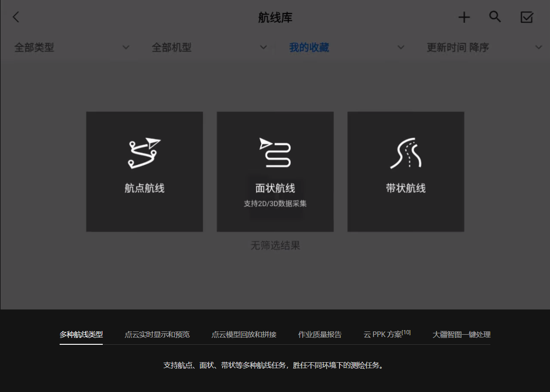Image resolution: width=550 pixels, height=392 pixels.
Task: Select the 作业质量报告 tab
Action: (320, 334)
